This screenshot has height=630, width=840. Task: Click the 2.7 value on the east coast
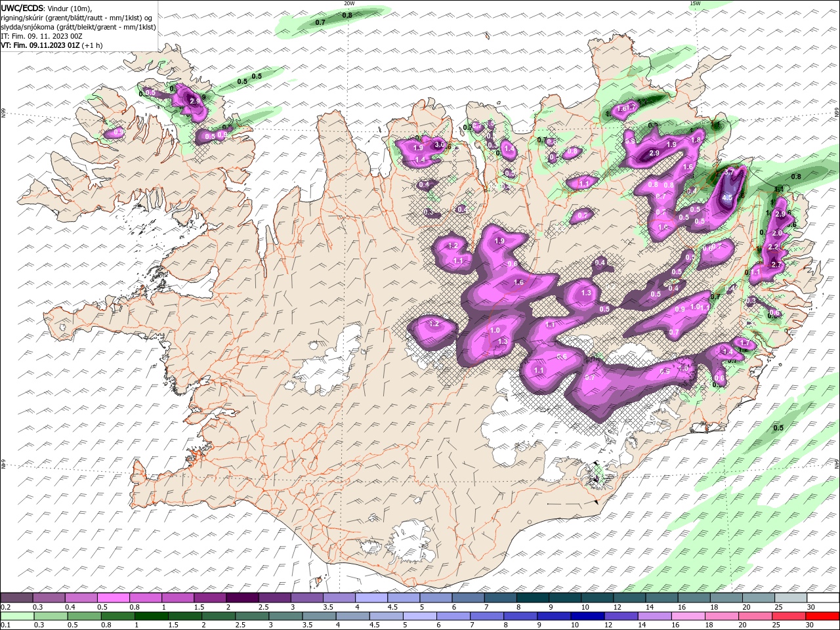[776, 264]
